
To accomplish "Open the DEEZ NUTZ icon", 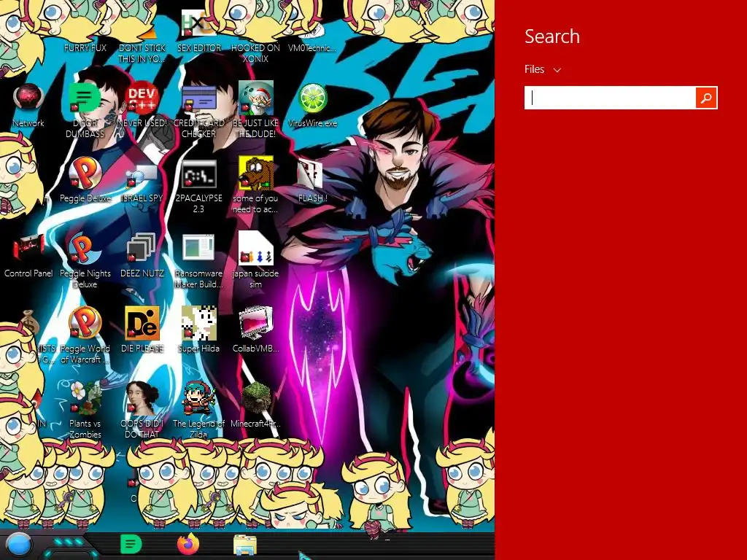I will (x=142, y=248).
